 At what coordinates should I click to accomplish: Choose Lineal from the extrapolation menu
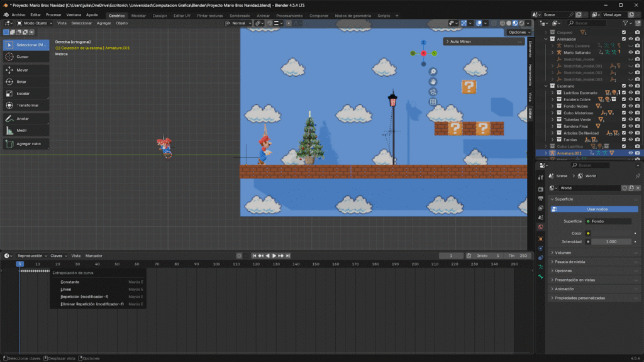point(67,289)
